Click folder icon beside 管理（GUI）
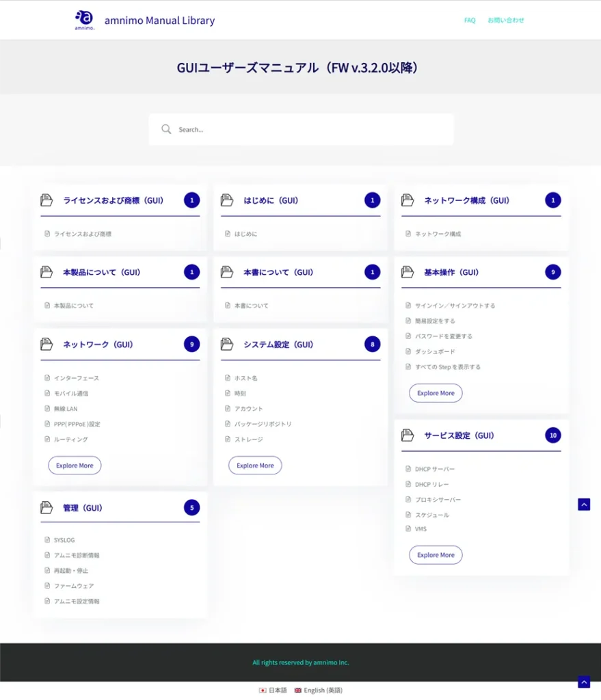The image size is (601, 700). click(46, 508)
